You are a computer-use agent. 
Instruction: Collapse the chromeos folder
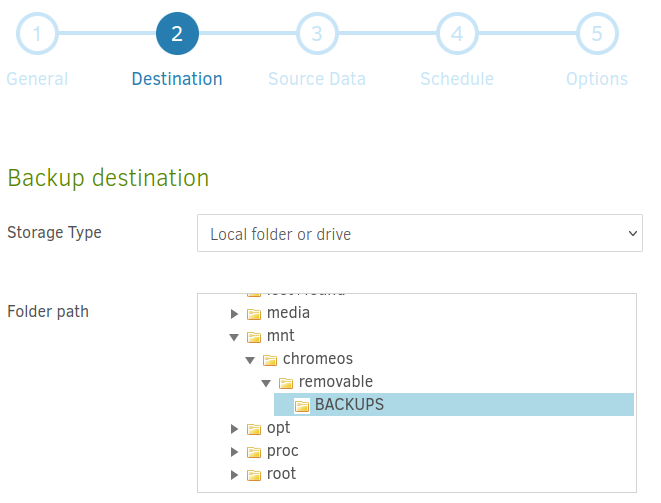coord(250,360)
